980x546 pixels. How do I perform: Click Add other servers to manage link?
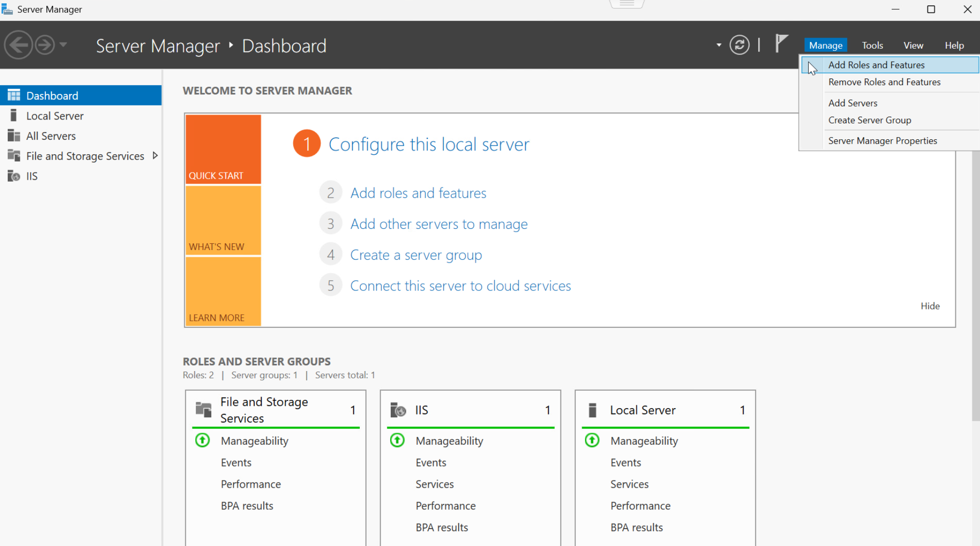pyautogui.click(x=438, y=224)
